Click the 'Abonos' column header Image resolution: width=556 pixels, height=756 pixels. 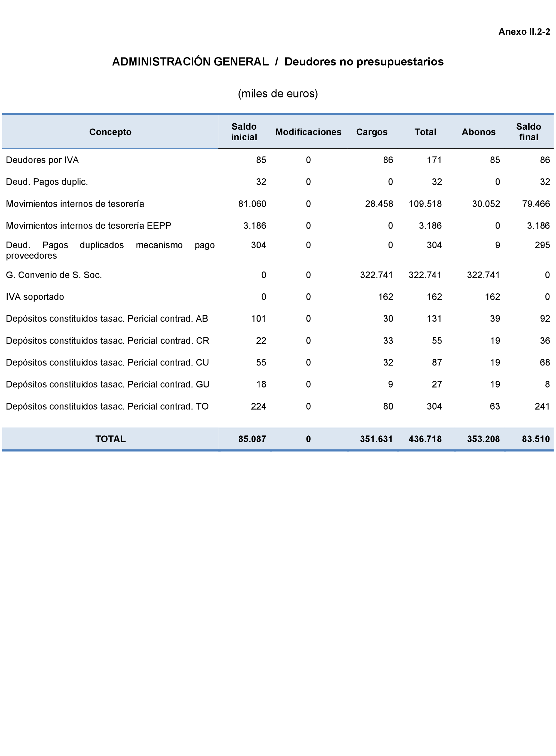pyautogui.click(x=479, y=132)
